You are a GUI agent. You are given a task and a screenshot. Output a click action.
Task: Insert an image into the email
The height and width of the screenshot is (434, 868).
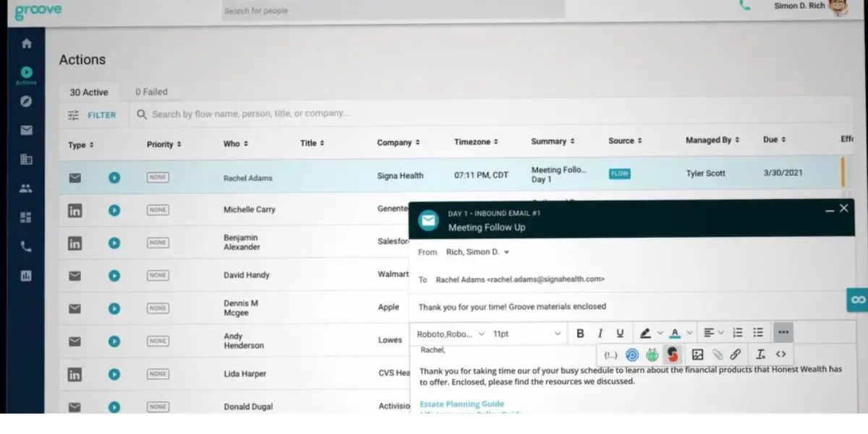697,354
